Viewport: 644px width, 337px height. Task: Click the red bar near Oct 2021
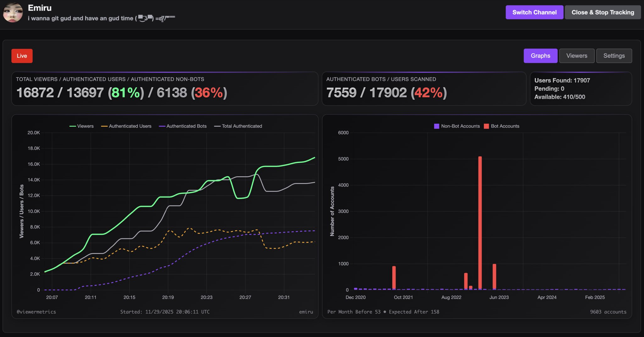point(394,278)
